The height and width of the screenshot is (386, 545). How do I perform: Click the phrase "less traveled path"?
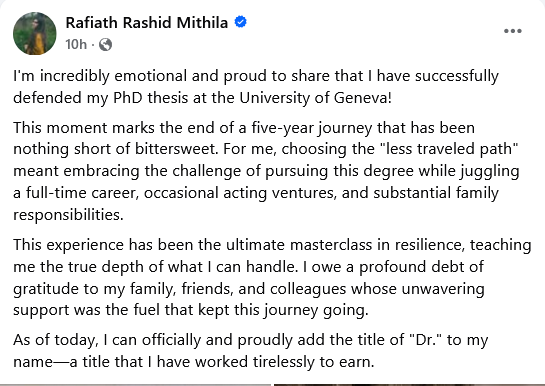[449, 149]
